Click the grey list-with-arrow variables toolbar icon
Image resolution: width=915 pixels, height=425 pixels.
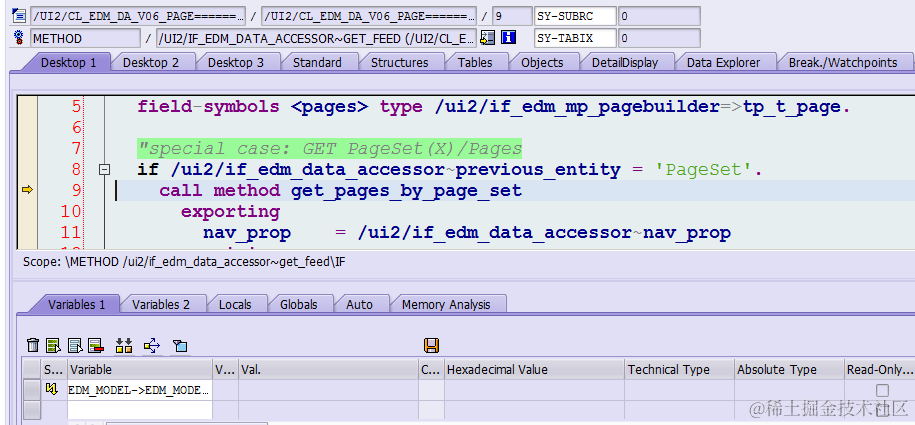75,346
